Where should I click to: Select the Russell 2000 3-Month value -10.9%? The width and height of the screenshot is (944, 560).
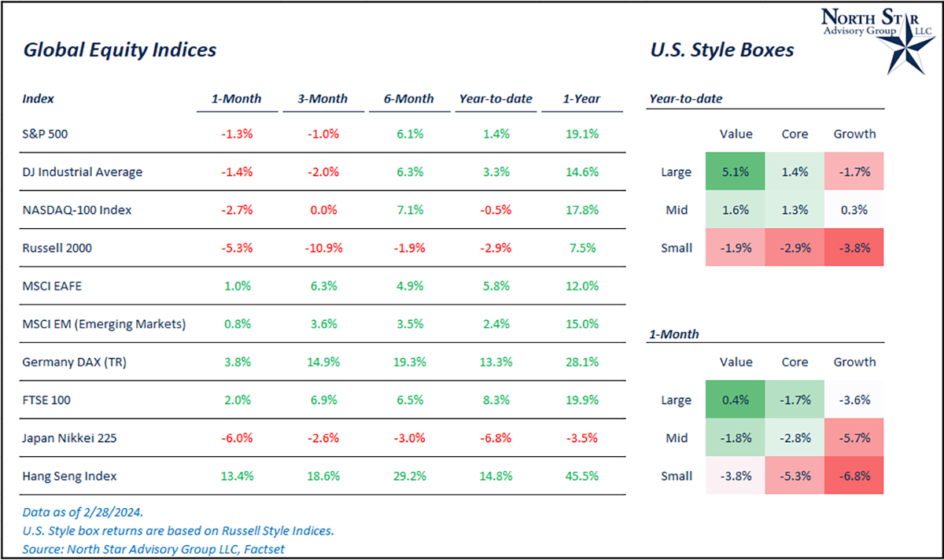click(323, 248)
